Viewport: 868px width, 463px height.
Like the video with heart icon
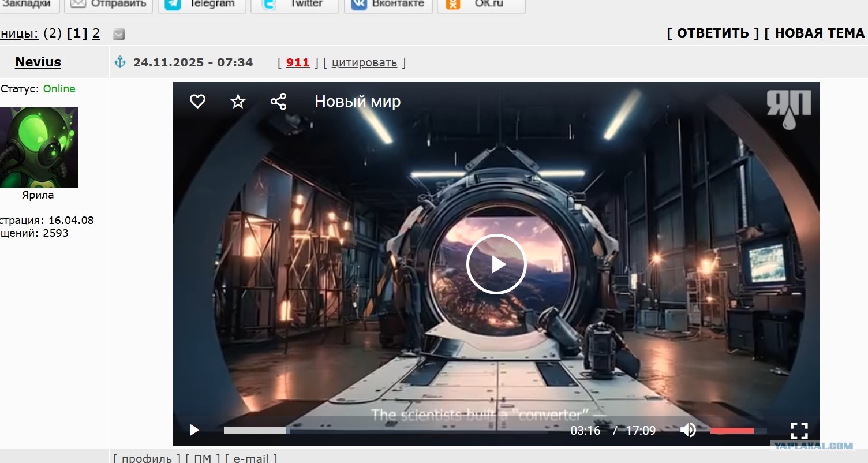pyautogui.click(x=197, y=102)
